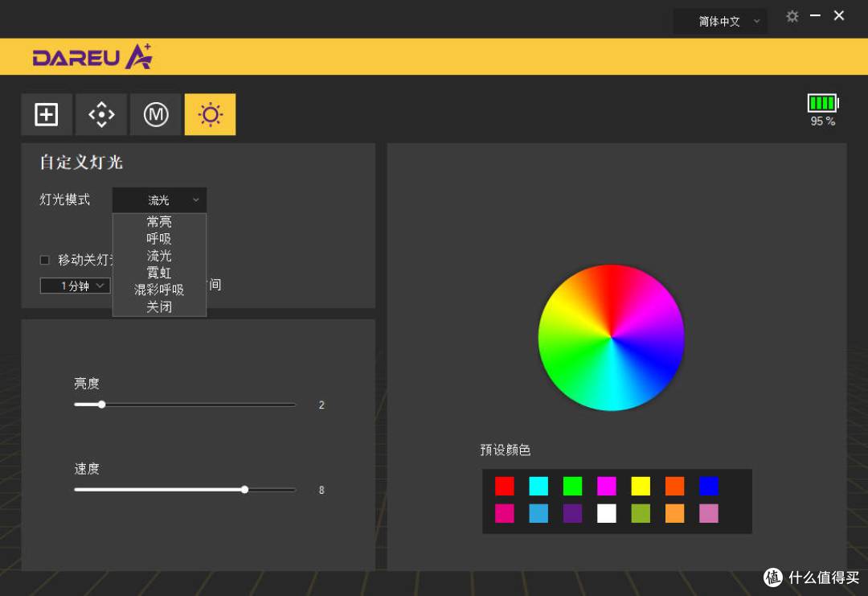Choose the light orange preset color
This screenshot has width=868, height=596.
[675, 513]
